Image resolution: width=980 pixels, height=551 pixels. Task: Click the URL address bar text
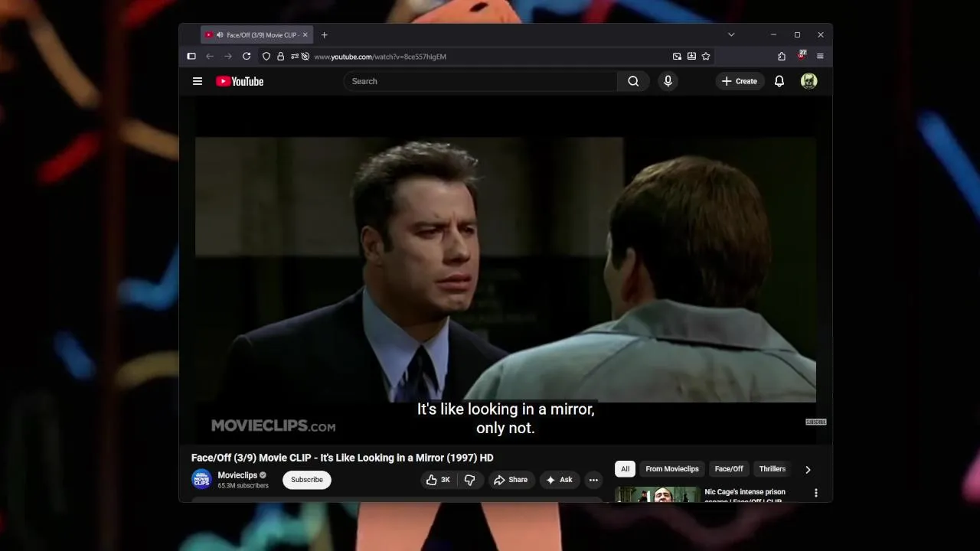(380, 57)
